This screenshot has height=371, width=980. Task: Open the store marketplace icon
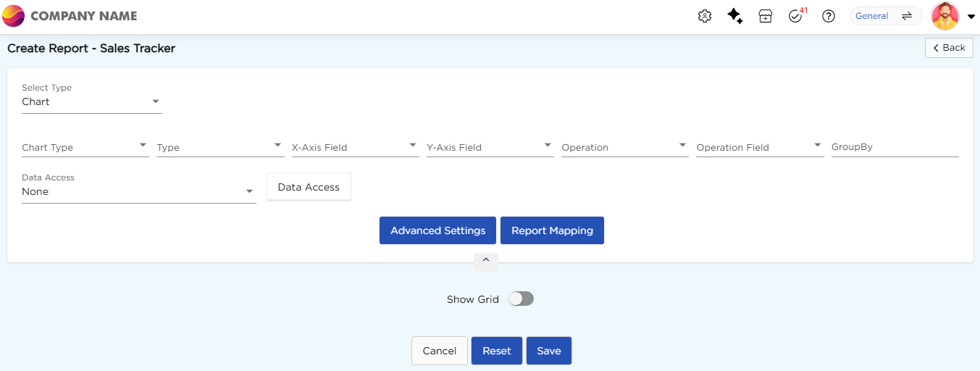[x=766, y=16]
